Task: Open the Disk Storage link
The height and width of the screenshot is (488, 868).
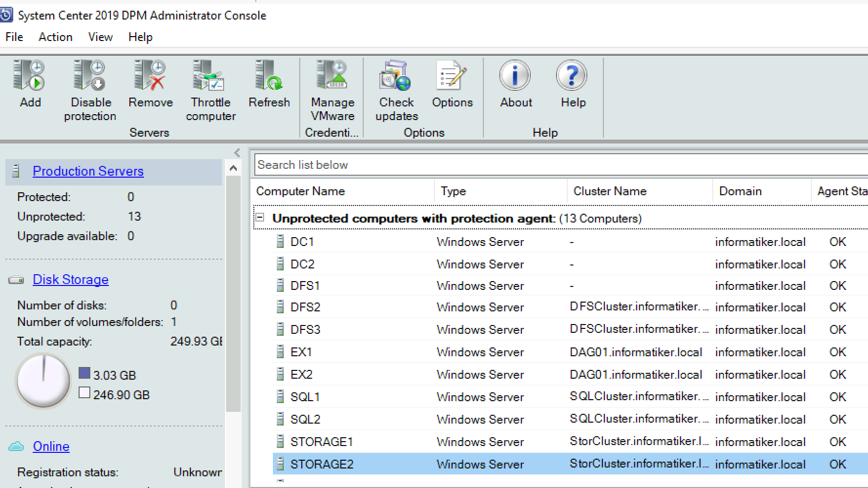Action: 71,280
